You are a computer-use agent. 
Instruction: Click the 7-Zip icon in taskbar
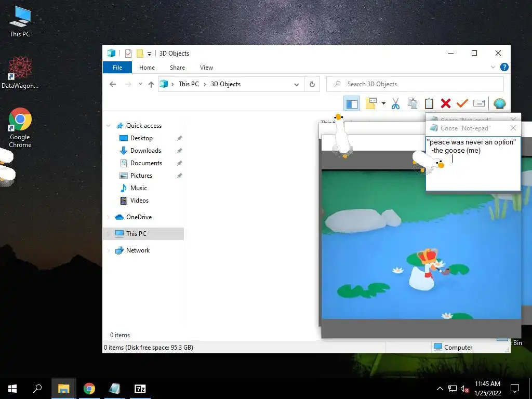[x=140, y=389]
